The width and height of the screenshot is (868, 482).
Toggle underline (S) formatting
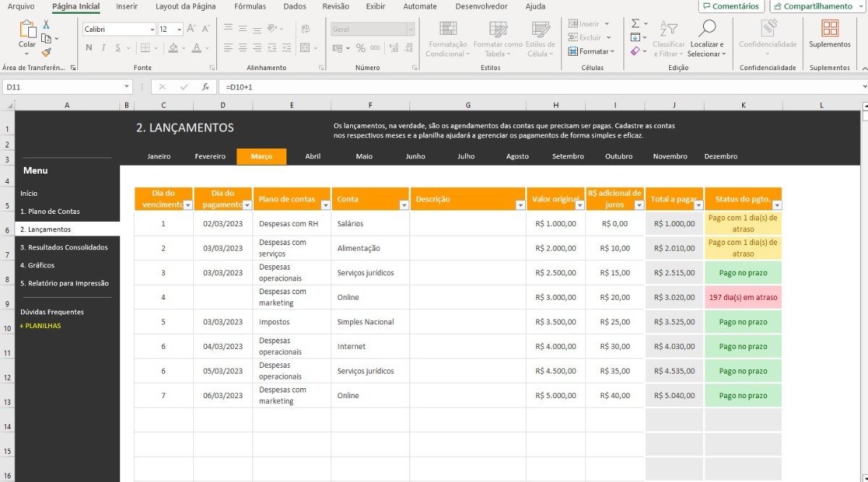tap(117, 48)
